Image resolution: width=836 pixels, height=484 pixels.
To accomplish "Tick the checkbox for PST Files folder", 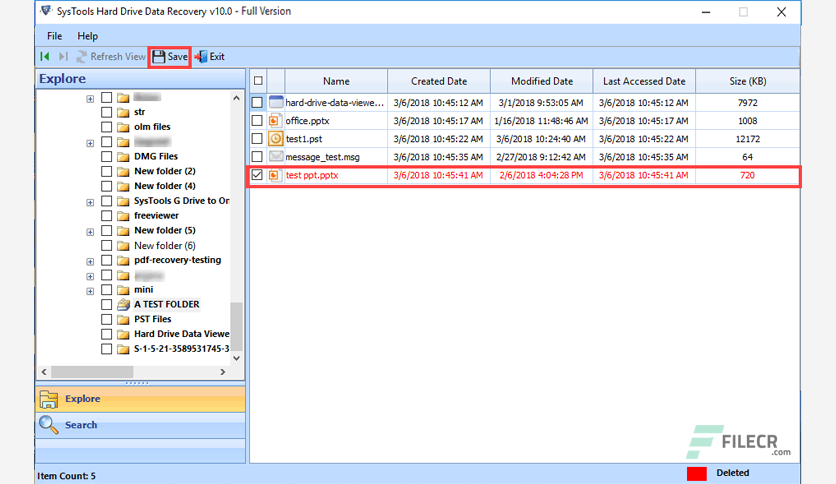I will tap(107, 319).
